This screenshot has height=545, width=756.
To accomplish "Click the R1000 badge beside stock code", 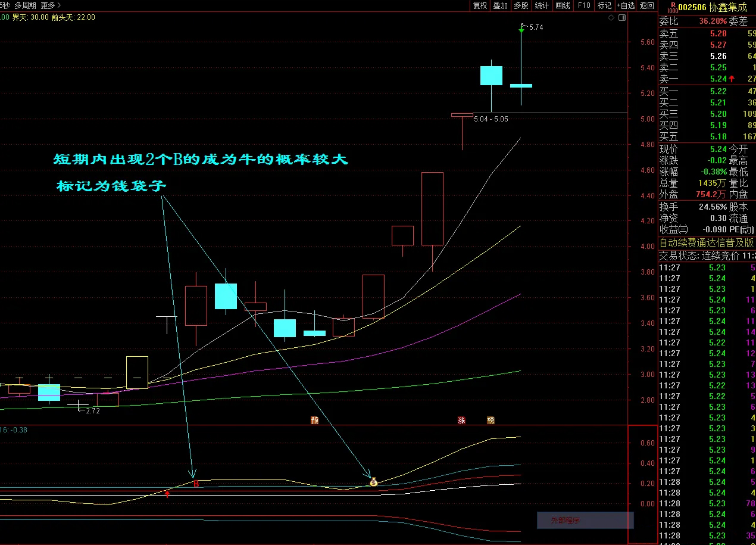I will [672, 7].
